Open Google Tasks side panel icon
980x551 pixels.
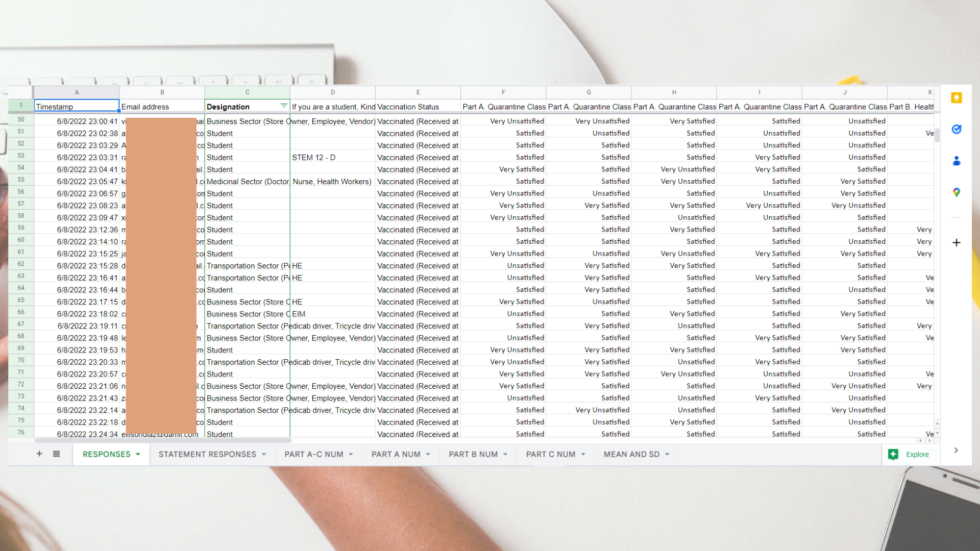(957, 130)
